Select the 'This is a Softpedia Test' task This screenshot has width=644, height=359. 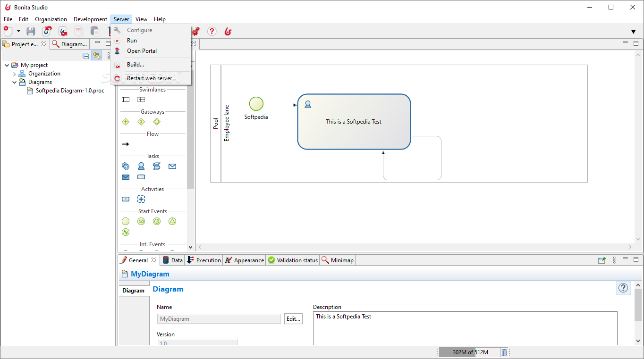354,122
